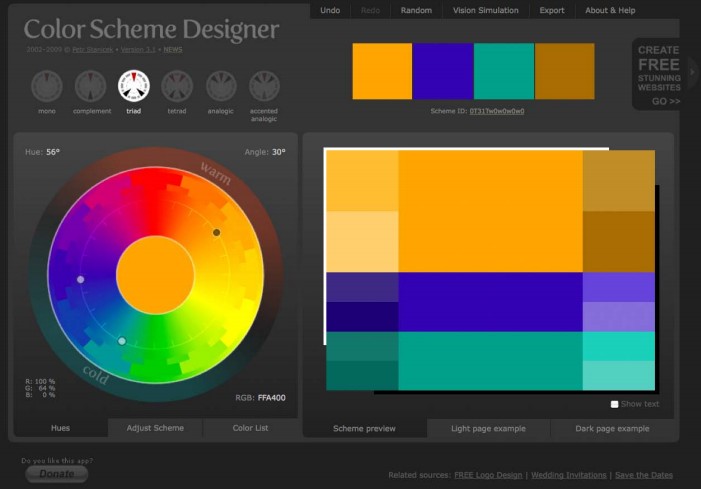The image size is (701, 489).
Task: Click the arrow beside the Create Free Websites ad
Action: pyautogui.click(x=693, y=72)
